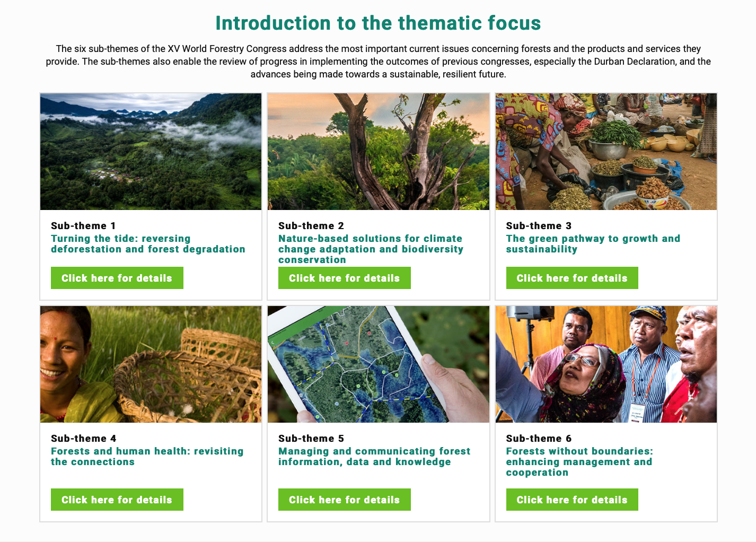Open 'The green pathway to growth' link
The width and height of the screenshot is (756, 542).
pyautogui.click(x=593, y=243)
